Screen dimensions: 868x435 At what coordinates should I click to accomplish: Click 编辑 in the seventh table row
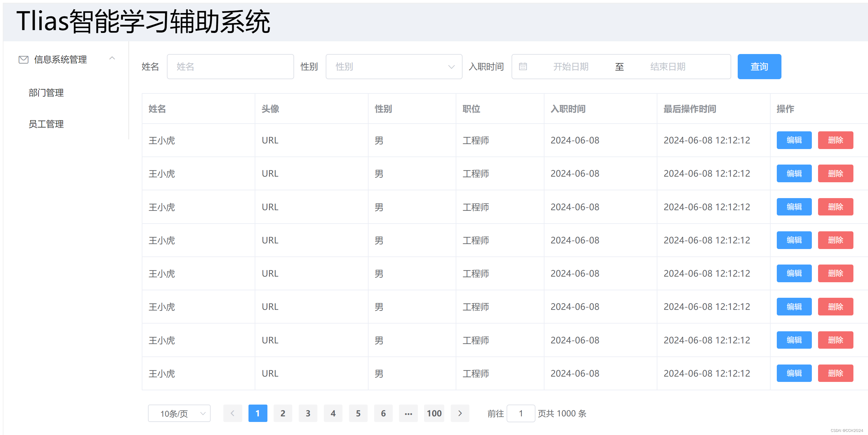(x=794, y=340)
